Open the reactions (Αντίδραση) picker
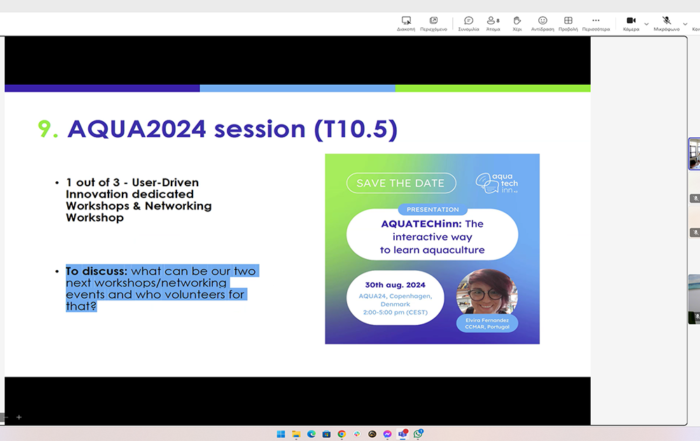Screen dimensions: 700x441 pos(542,21)
